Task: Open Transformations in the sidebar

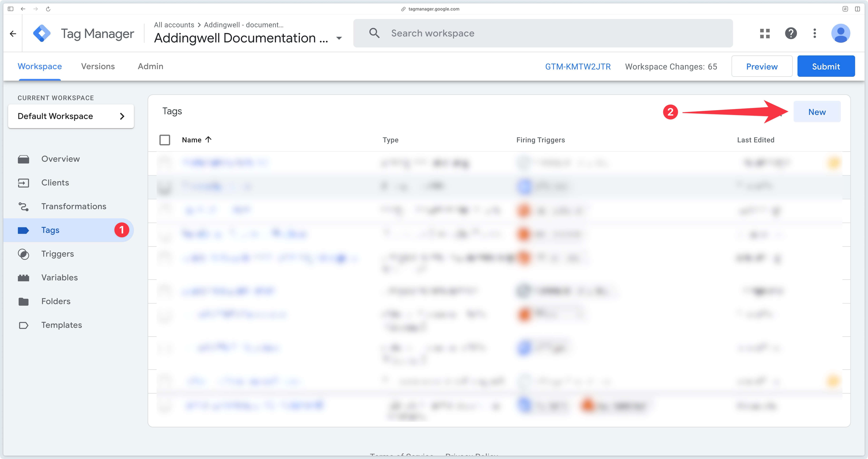Action: point(74,207)
